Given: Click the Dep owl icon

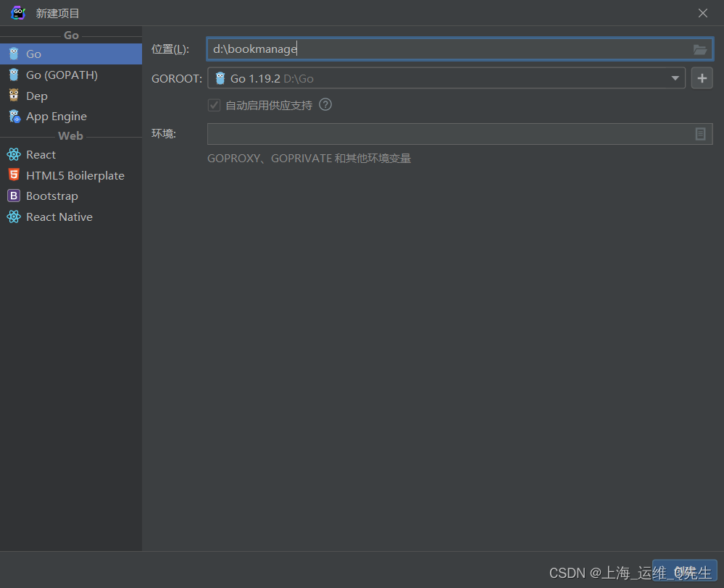Looking at the screenshot, I should coord(14,96).
